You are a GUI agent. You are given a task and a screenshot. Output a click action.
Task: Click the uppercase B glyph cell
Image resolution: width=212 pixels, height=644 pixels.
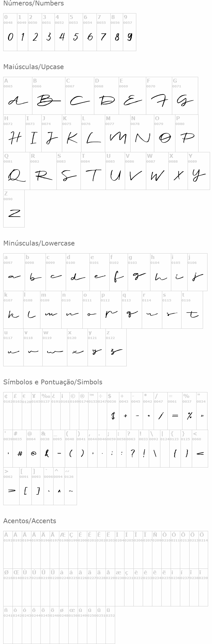tap(48, 96)
